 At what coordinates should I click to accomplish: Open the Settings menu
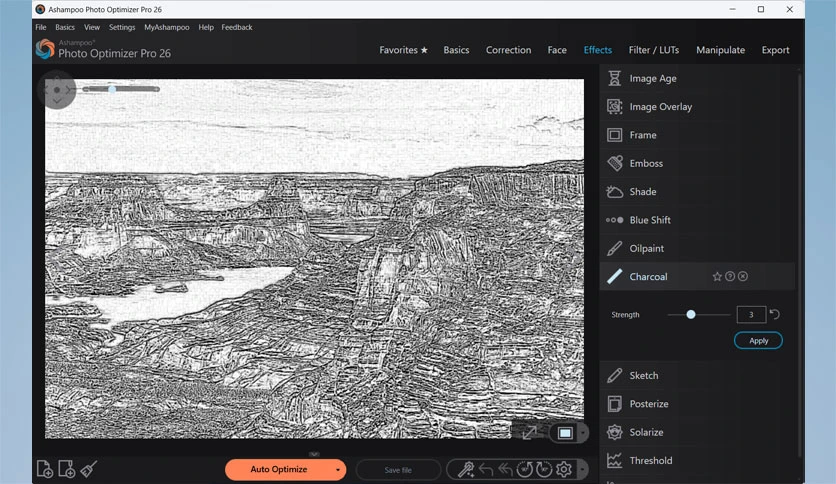coord(122,27)
